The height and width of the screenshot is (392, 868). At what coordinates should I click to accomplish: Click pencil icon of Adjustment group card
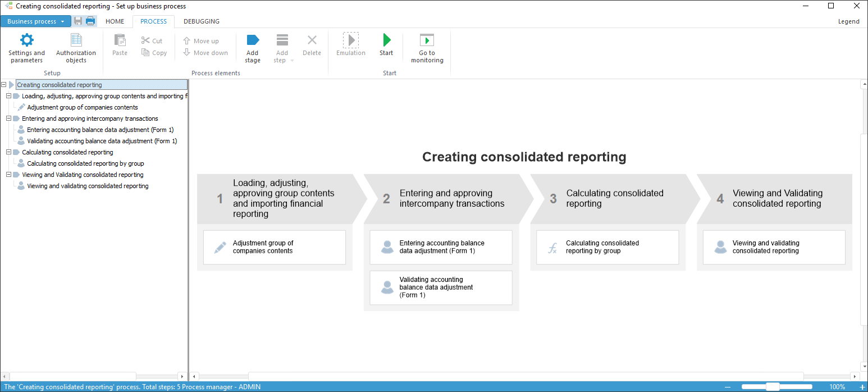click(220, 248)
